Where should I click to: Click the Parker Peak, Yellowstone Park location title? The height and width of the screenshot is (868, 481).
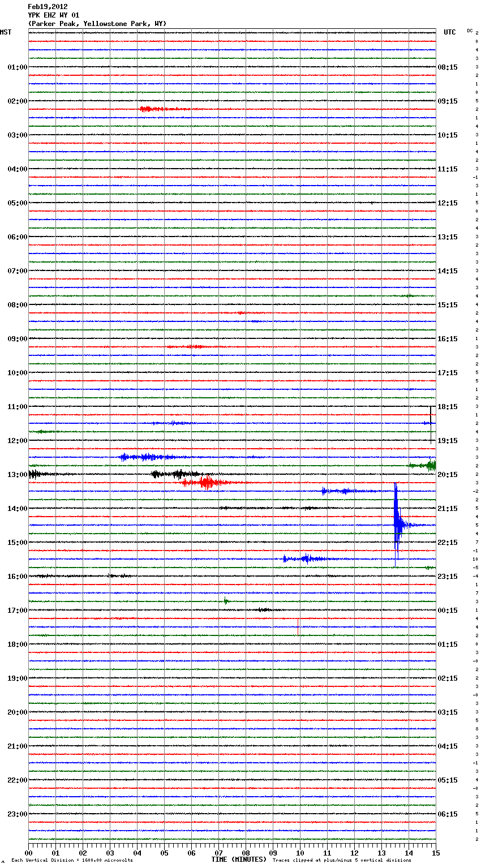pyautogui.click(x=97, y=24)
